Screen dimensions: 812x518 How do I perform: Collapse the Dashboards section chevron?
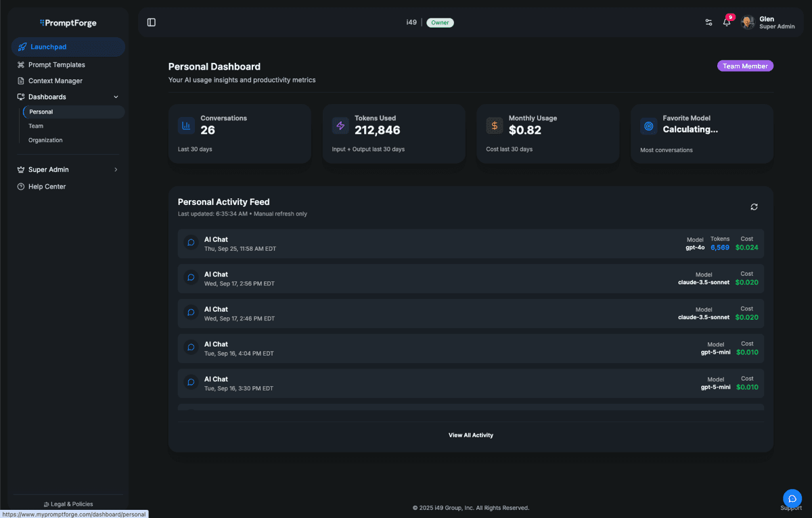116,97
